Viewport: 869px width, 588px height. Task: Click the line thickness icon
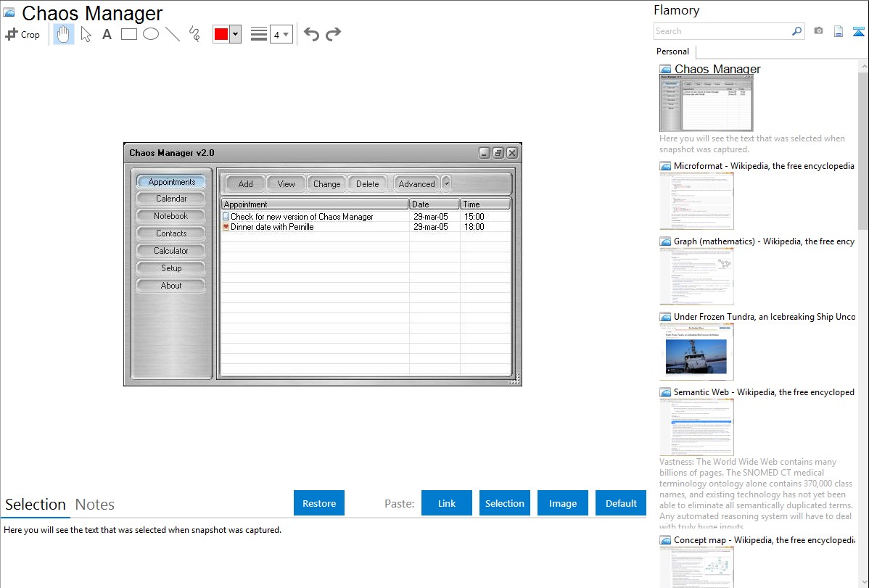coord(258,34)
